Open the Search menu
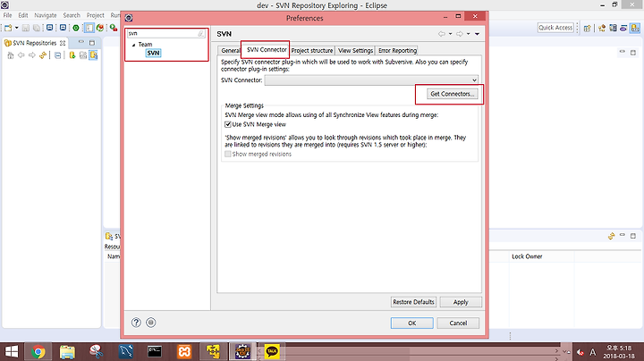The height and width of the screenshot is (361, 644). 72,15
